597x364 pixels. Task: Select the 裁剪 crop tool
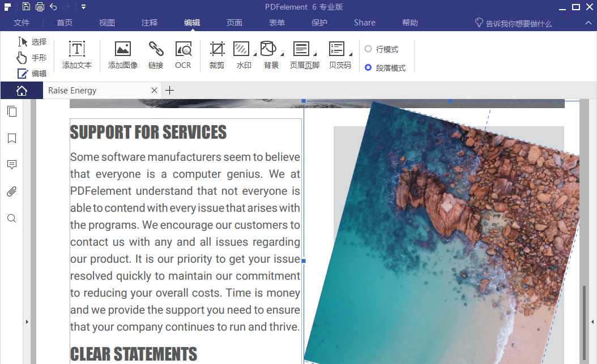pos(217,55)
